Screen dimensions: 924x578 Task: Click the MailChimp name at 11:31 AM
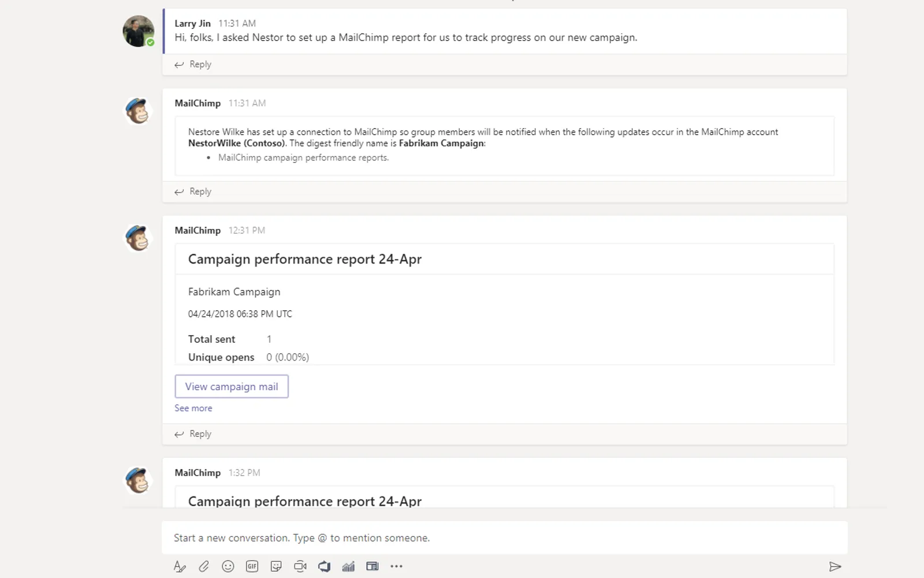pyautogui.click(x=198, y=103)
